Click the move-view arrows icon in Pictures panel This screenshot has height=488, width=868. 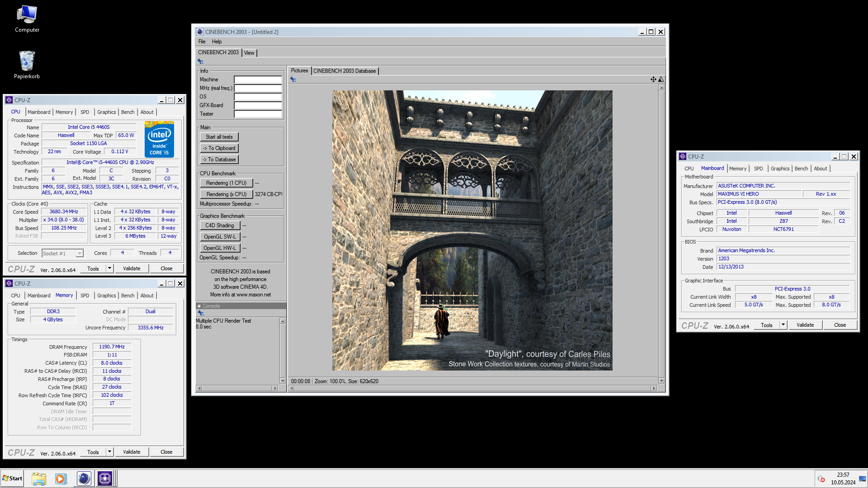pyautogui.click(x=653, y=80)
